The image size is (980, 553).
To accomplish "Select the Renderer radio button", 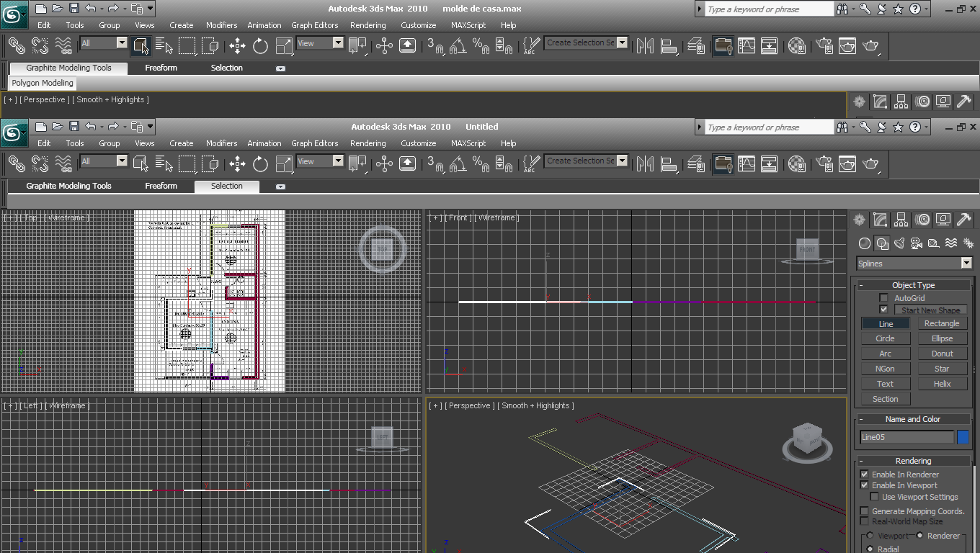I will tap(920, 536).
